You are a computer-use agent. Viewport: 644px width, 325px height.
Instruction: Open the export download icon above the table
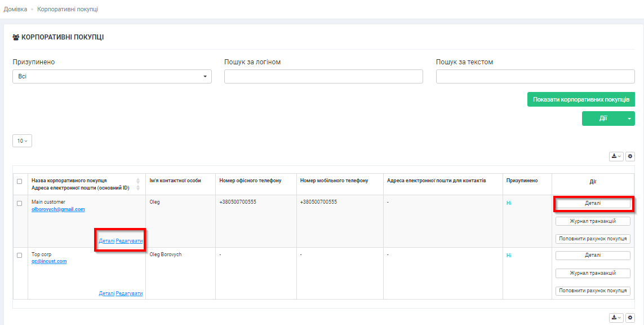tap(616, 156)
